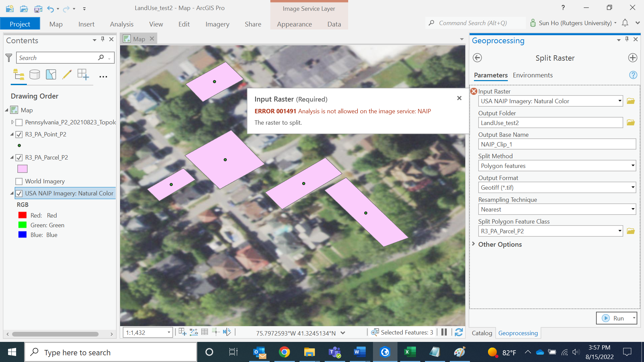Open the Project tab
The height and width of the screenshot is (362, 644).
pos(20,24)
